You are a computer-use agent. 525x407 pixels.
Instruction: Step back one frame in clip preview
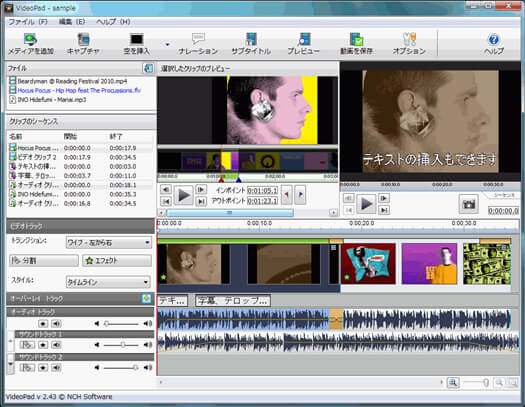click(166, 190)
